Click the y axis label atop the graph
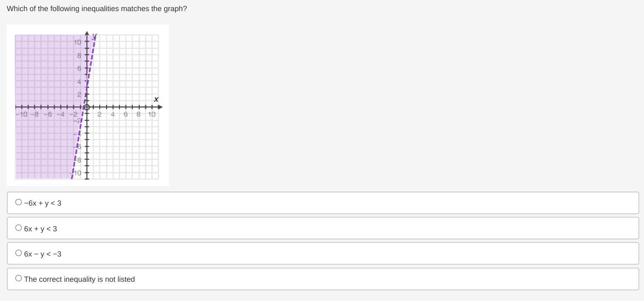The image size is (644, 301). tap(94, 36)
